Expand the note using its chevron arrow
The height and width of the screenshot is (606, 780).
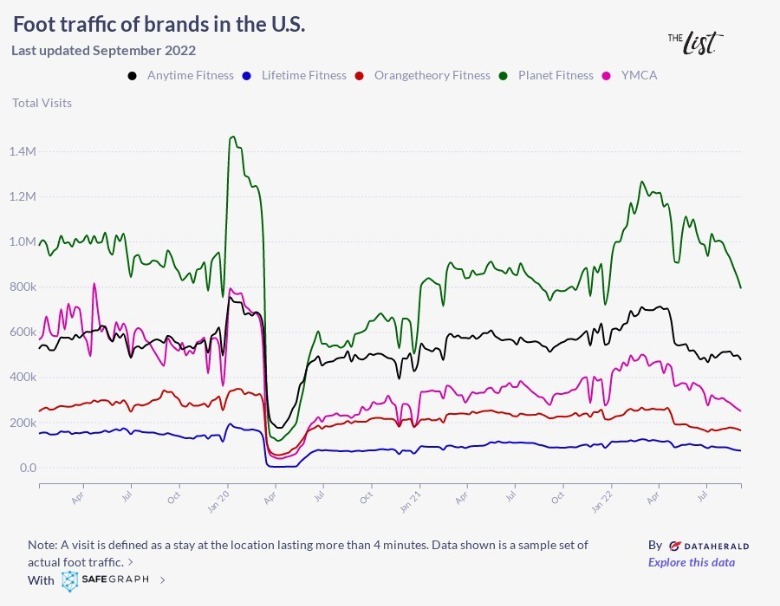click(130, 562)
